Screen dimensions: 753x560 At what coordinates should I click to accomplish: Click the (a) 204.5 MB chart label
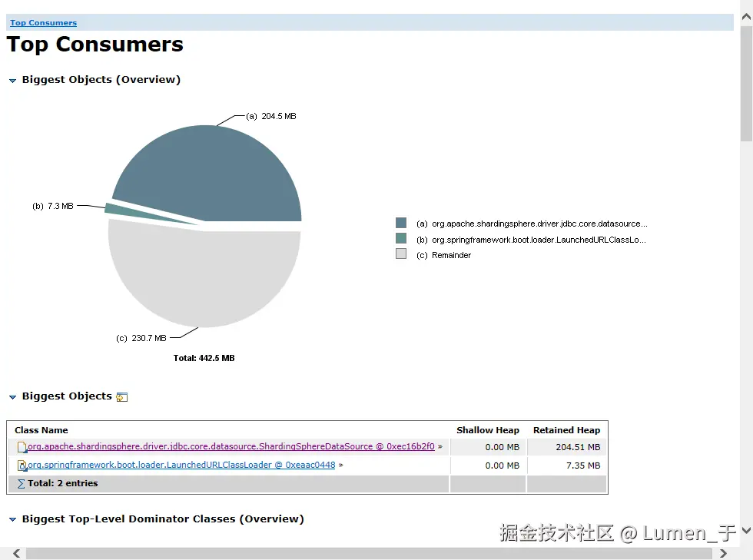point(270,116)
